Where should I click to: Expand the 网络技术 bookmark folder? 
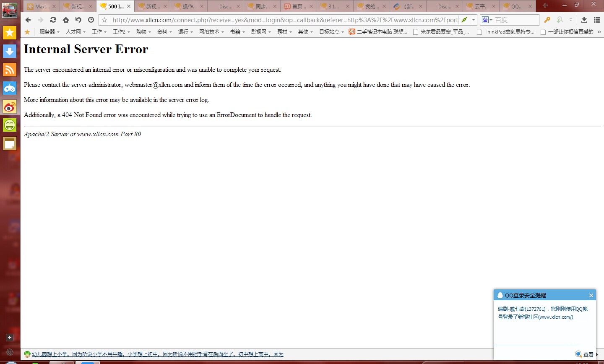pyautogui.click(x=211, y=32)
